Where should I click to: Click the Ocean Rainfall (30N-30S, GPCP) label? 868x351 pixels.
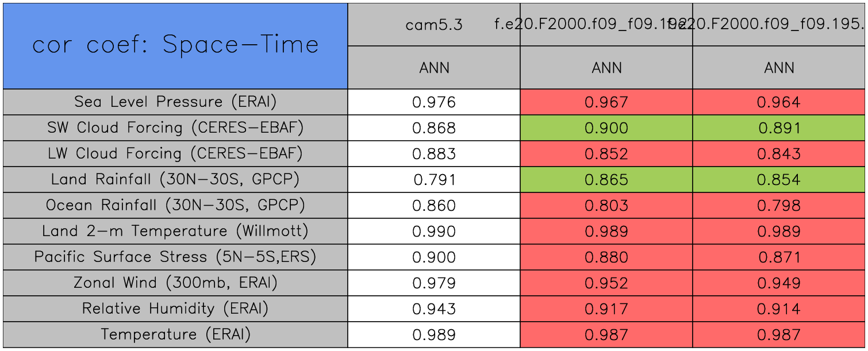175,206
